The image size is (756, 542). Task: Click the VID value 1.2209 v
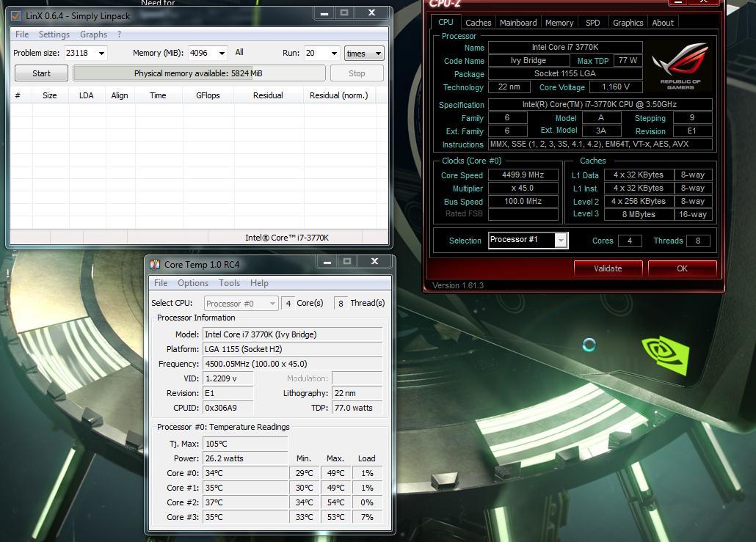[228, 378]
